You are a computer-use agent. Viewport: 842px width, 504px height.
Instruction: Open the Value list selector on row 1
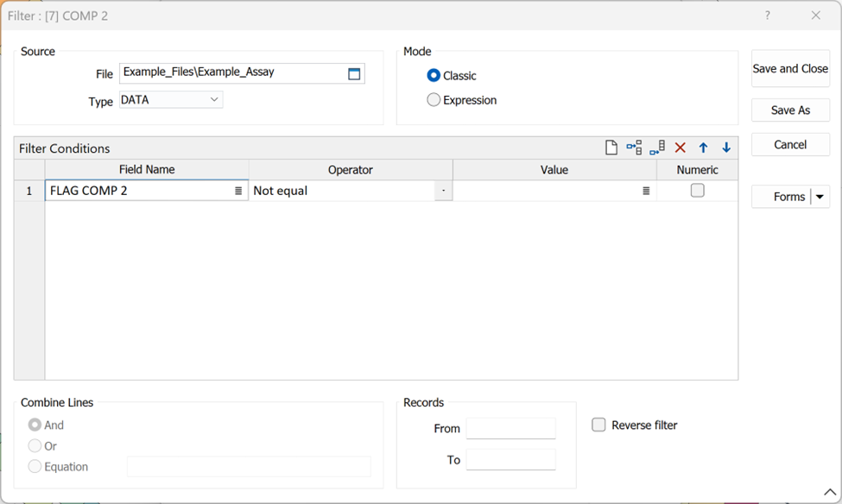646,190
